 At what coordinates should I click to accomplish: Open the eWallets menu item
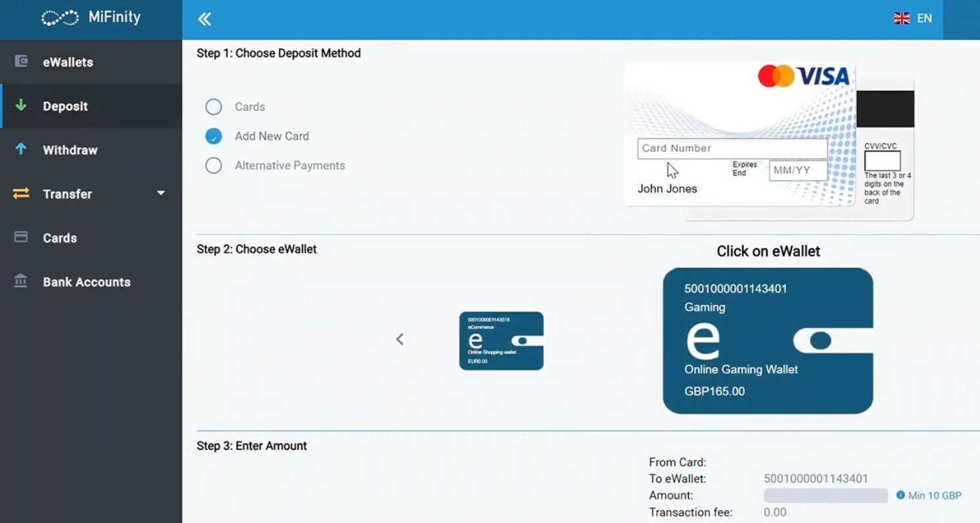point(91,62)
